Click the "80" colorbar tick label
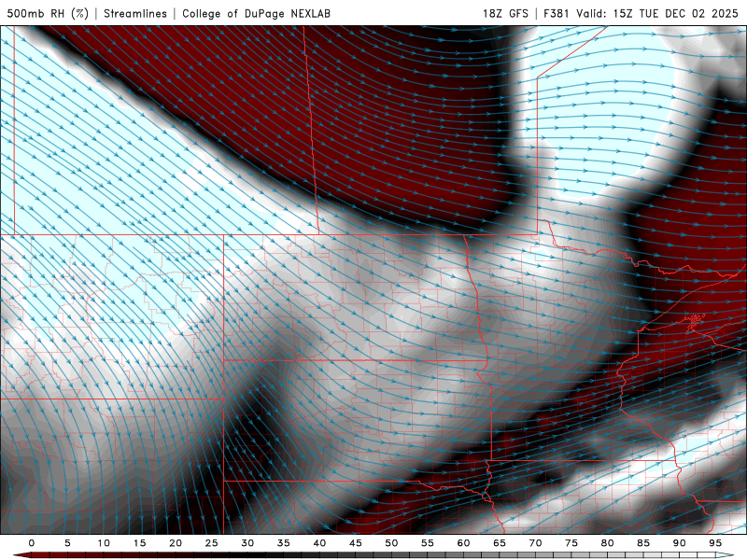The height and width of the screenshot is (560, 747). pyautogui.click(x=608, y=543)
